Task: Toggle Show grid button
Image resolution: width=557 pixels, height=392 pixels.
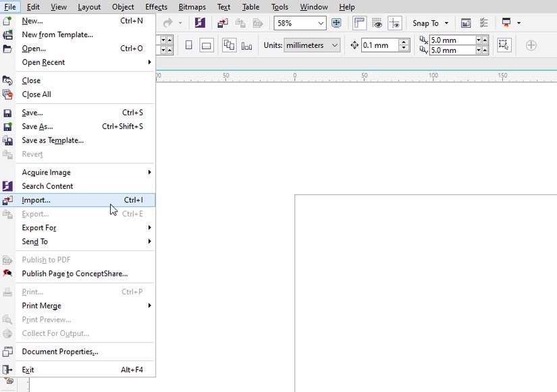Action: coord(377,23)
